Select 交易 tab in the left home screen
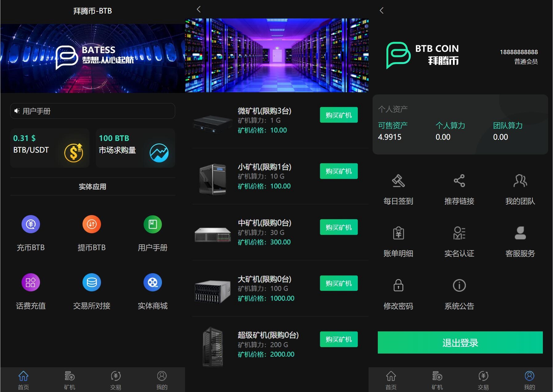This screenshot has width=553, height=392. [x=116, y=380]
